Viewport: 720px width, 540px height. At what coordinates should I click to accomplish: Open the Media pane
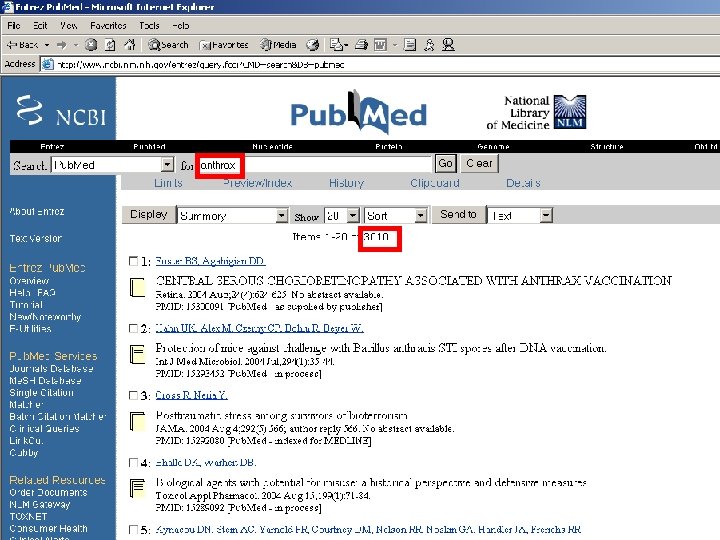[278, 45]
